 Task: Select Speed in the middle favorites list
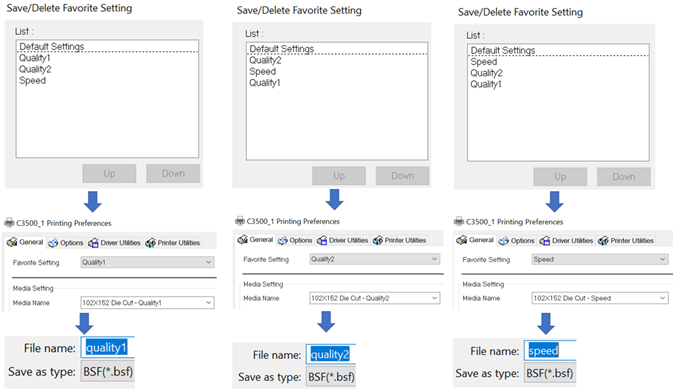click(x=263, y=72)
